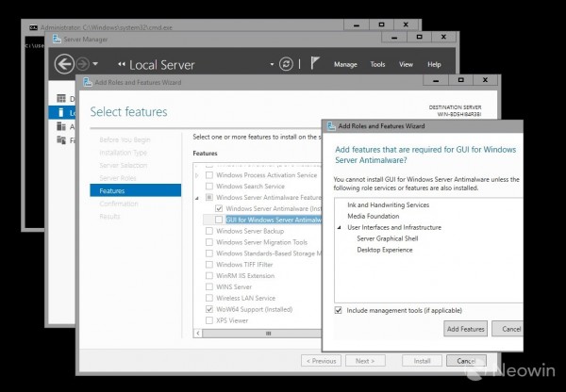Enable the XPS Viewer feature checkbox
566x392 pixels.
click(x=208, y=320)
